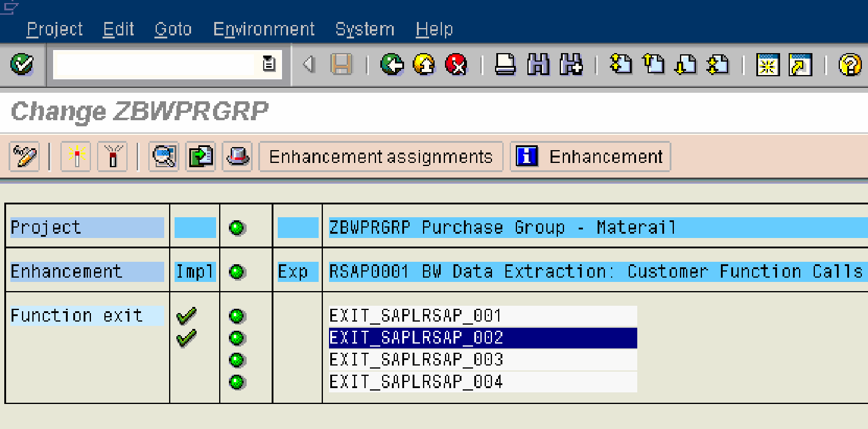Select EXIT_SAPLRSAP_004 function exit
This screenshot has height=429, width=868.
click(483, 382)
